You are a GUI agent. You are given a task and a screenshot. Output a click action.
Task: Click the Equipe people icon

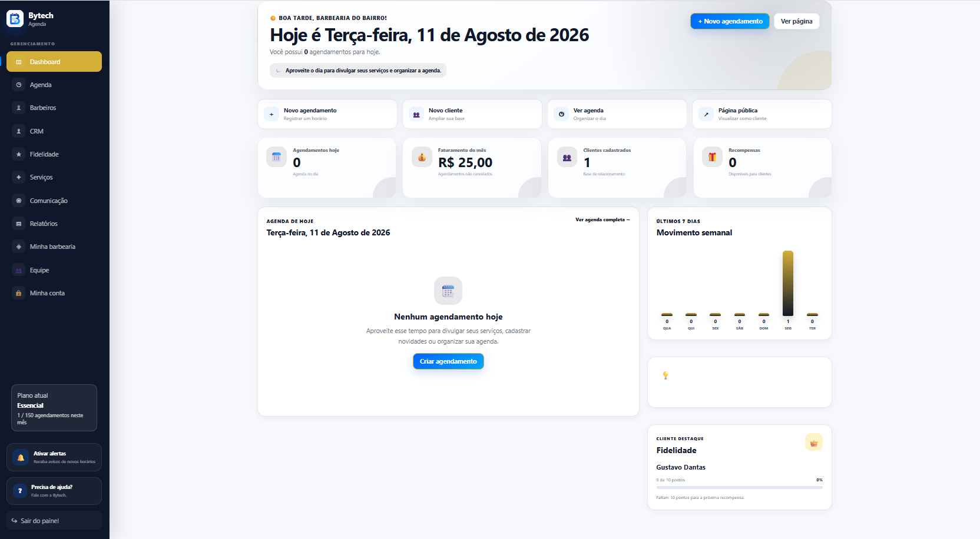(19, 270)
